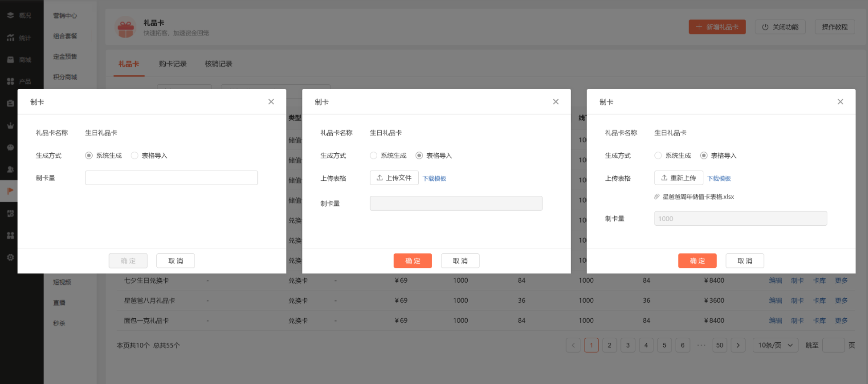Select 表格导入 radio in dialog without upload row
Viewport: 868px width, 384px height.
click(x=134, y=155)
